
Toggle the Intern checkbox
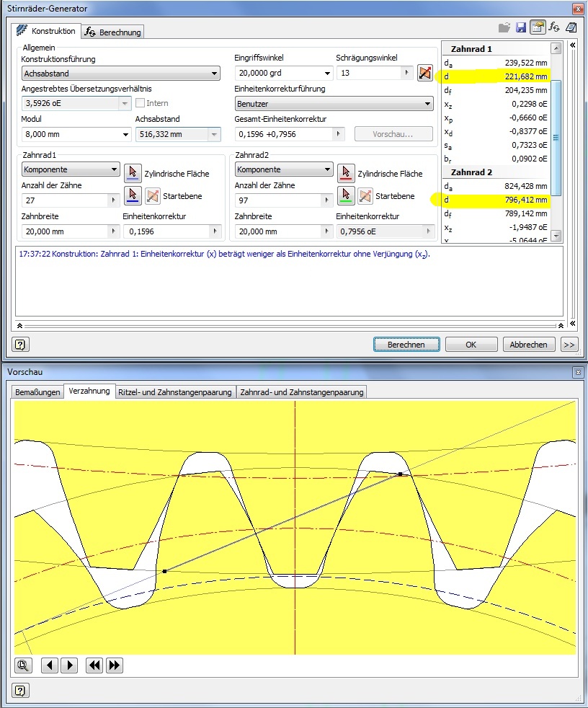(x=141, y=103)
